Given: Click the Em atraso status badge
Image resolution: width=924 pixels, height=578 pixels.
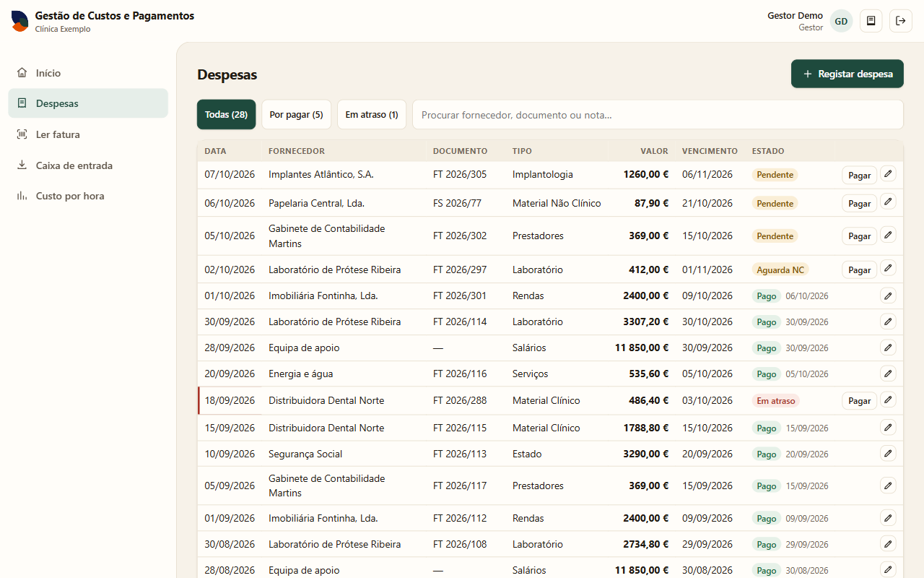Looking at the screenshot, I should coord(776,401).
